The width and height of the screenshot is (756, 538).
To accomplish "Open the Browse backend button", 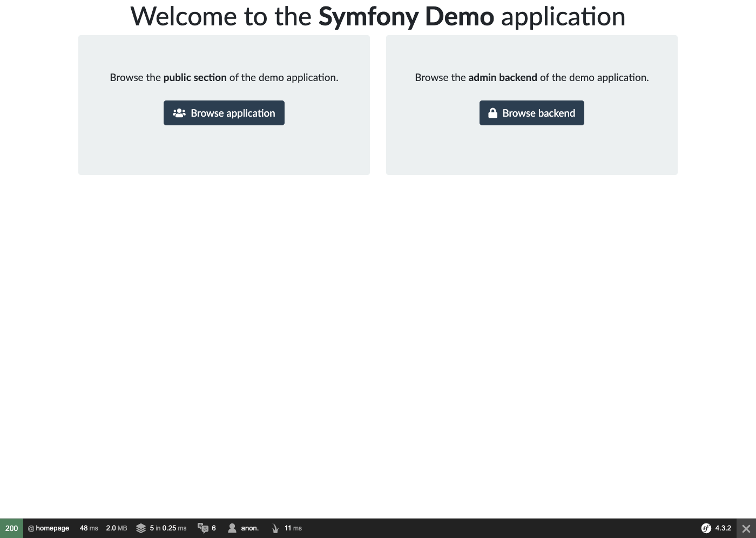I will [532, 113].
